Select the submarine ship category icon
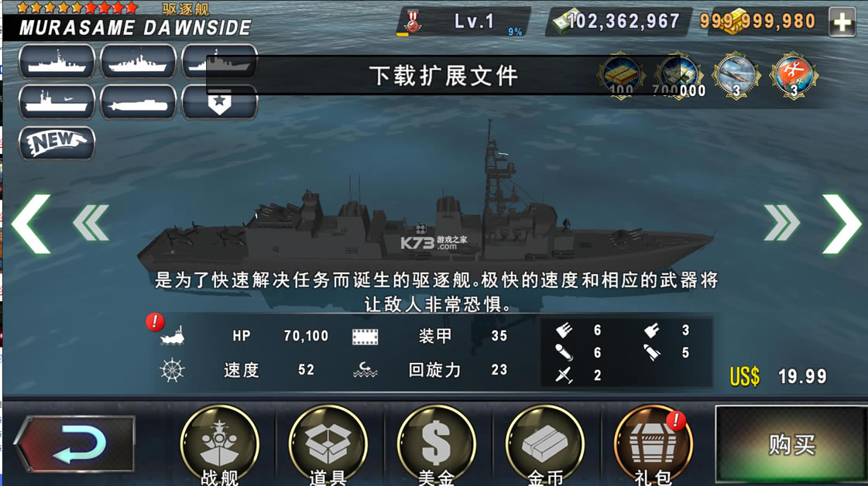Viewport: 868px width, 486px height. coord(139,102)
